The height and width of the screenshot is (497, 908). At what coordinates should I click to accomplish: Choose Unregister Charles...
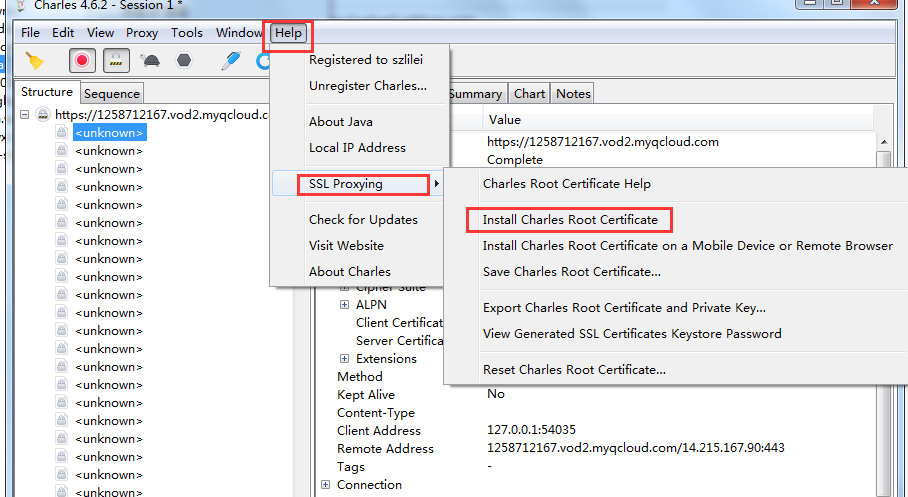[368, 86]
